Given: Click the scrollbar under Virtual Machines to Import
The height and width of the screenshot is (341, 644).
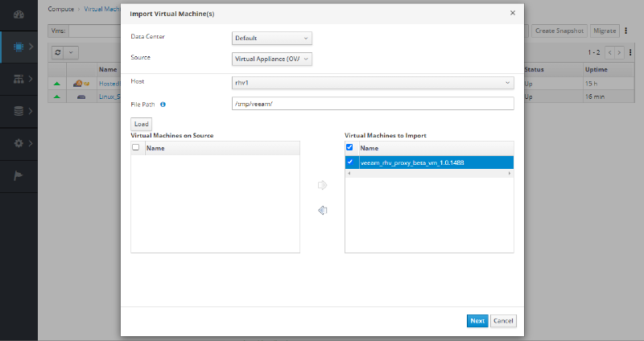Looking at the screenshot, I should click(429, 174).
